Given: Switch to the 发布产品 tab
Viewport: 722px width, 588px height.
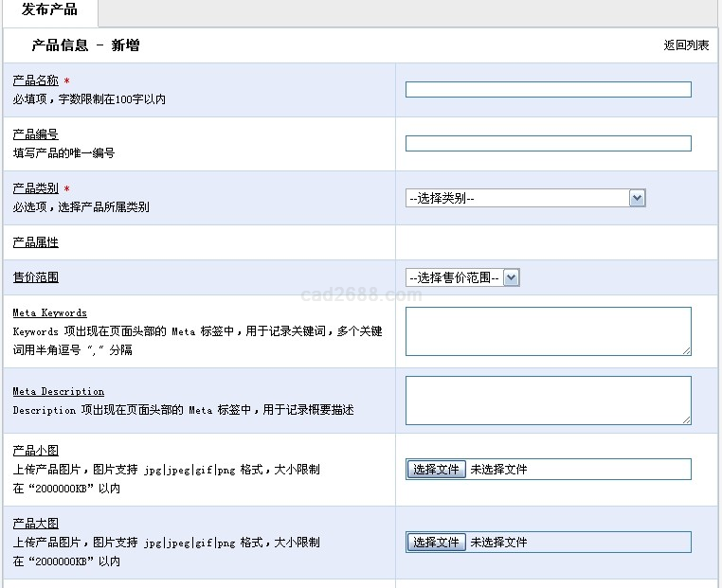Looking at the screenshot, I should coord(49,10).
